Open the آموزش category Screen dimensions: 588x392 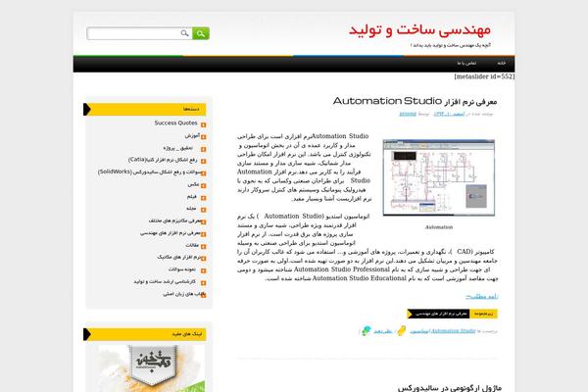(x=192, y=135)
